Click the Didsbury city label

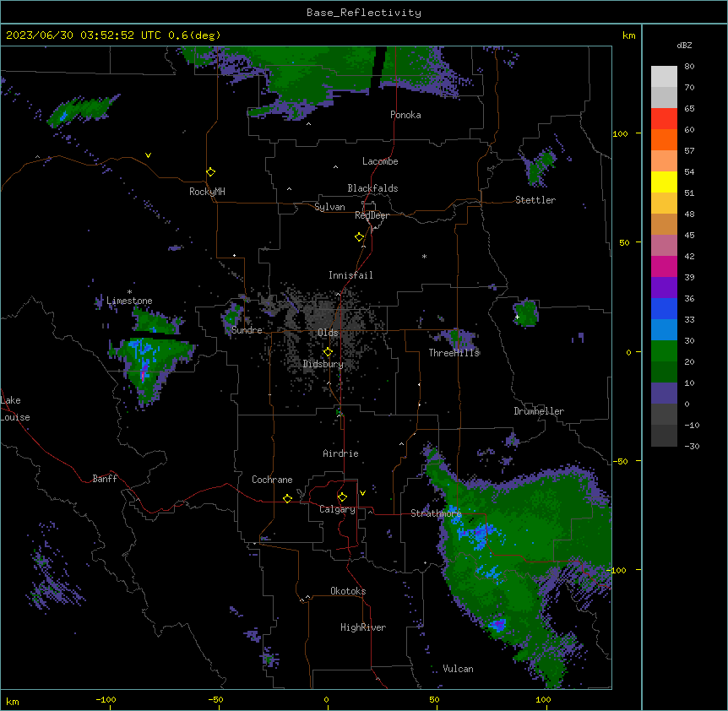[323, 364]
